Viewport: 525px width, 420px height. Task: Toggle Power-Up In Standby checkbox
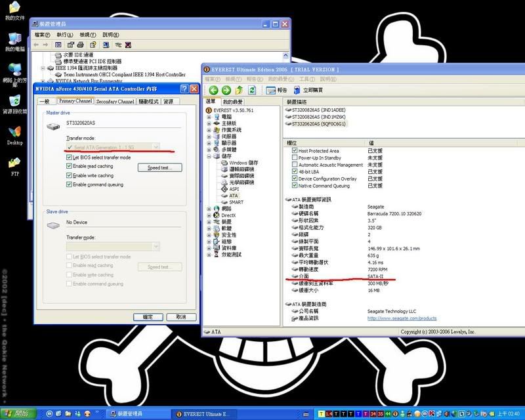pos(295,157)
